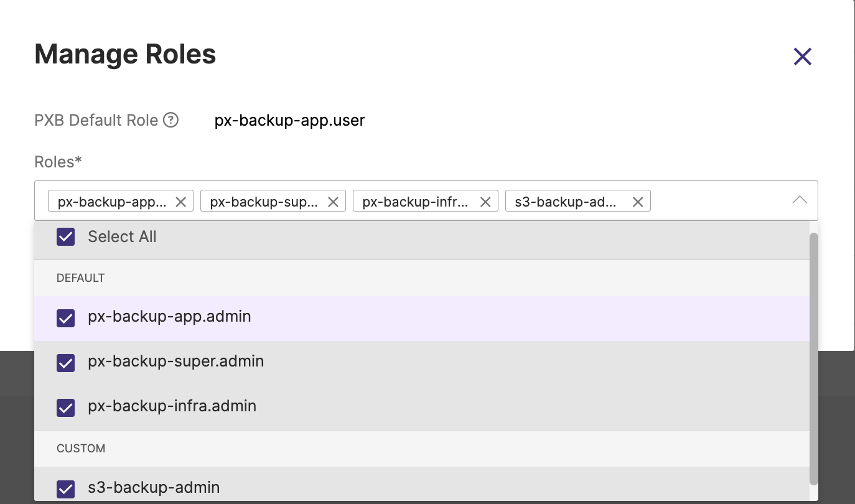Uncheck px-backup-app.admin checkbox

pyautogui.click(x=66, y=319)
